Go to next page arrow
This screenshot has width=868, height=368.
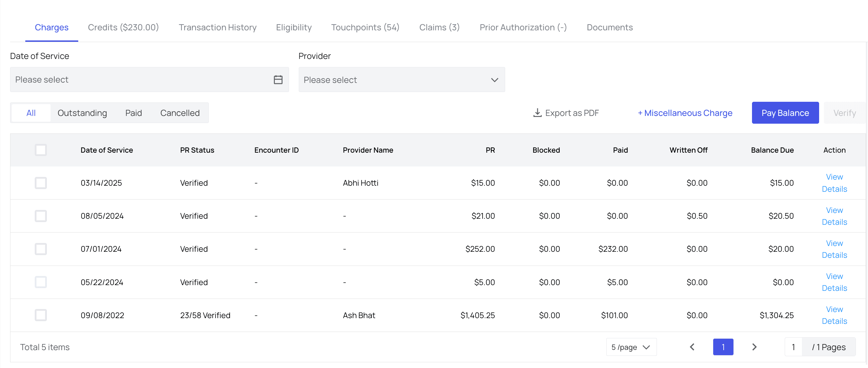754,347
